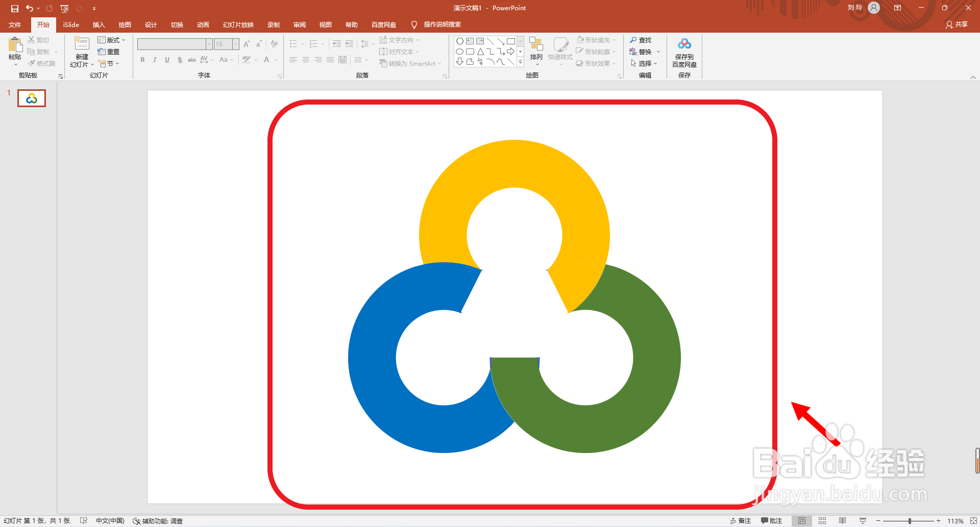Choose the right arrow shape
Viewport: 980px width, 527px height.
pos(510,52)
